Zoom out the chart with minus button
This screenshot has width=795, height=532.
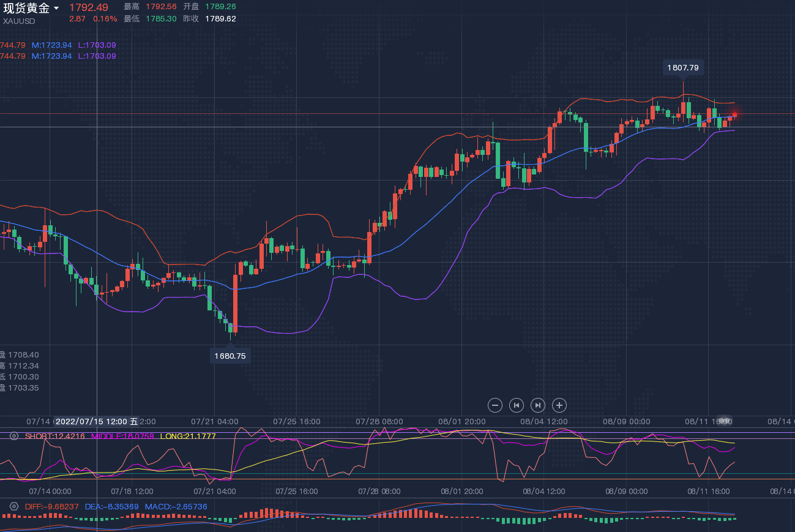(496, 405)
